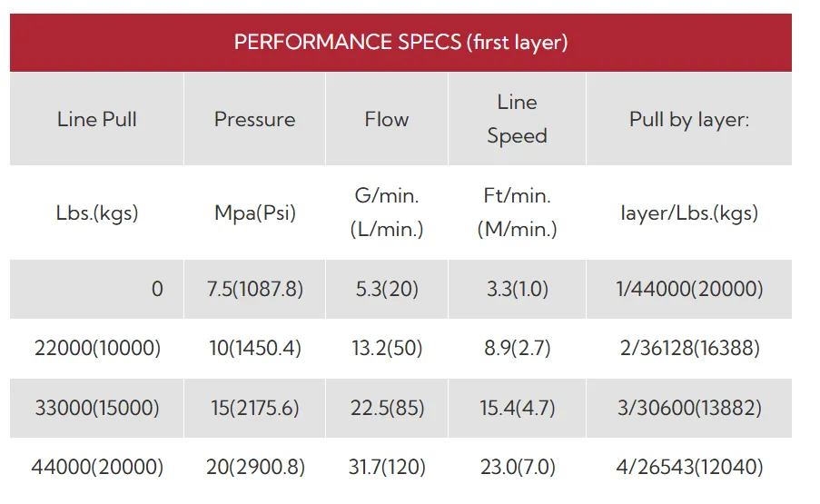Click the Flow column header
Screen dimensions: 820x504
tap(387, 119)
